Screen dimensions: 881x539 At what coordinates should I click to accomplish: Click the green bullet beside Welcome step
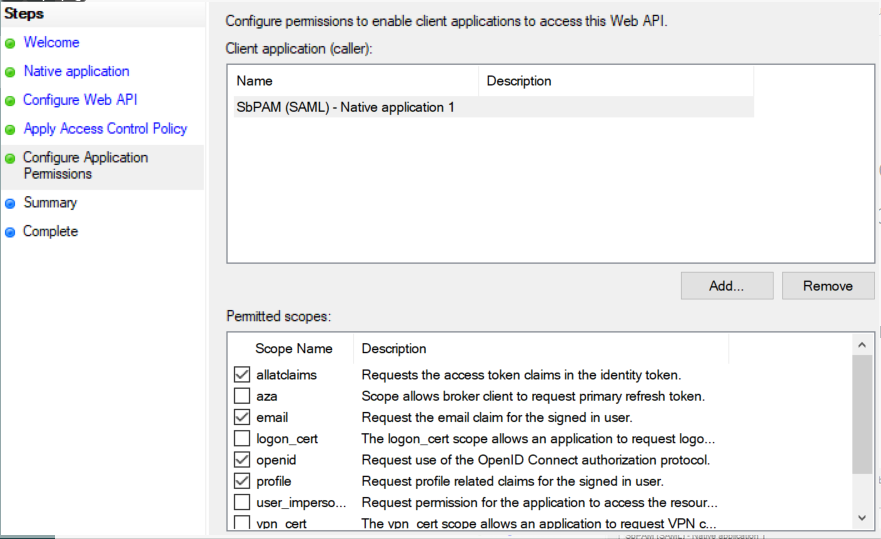click(10, 43)
